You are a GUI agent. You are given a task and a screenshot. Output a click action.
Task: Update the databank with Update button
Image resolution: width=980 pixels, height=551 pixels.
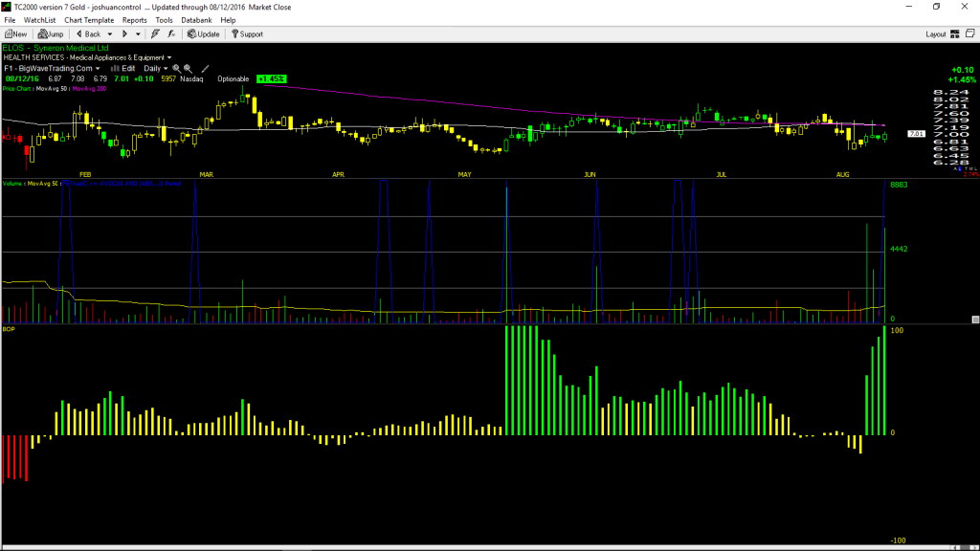pos(204,34)
